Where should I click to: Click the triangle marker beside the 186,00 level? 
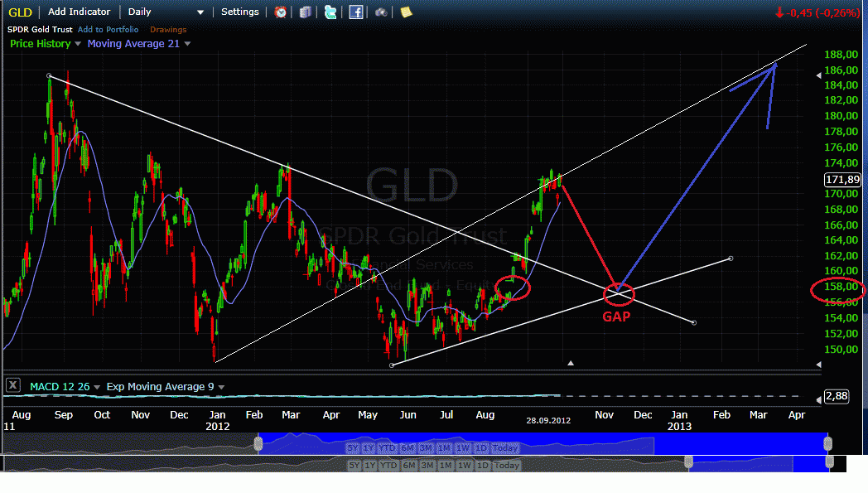point(819,75)
